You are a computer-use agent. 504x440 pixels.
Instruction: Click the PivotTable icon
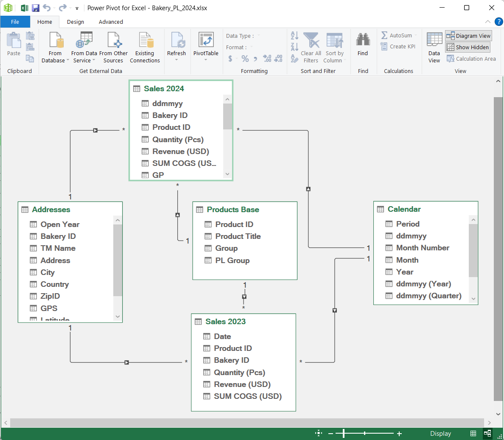(206, 42)
